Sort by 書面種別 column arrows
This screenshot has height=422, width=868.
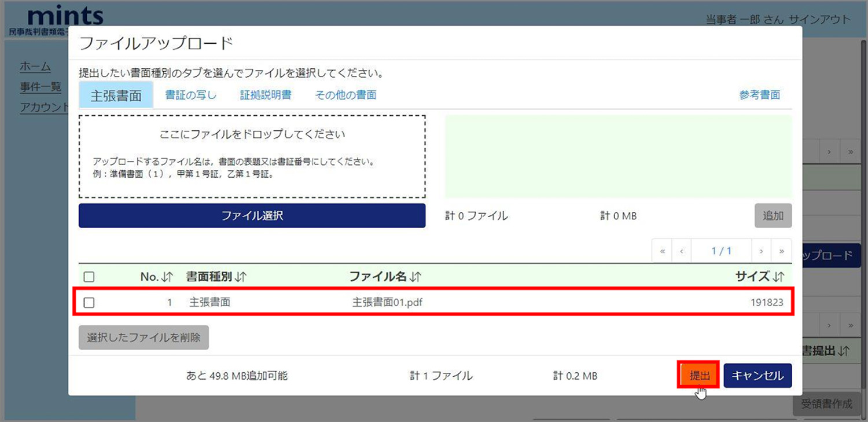[241, 277]
